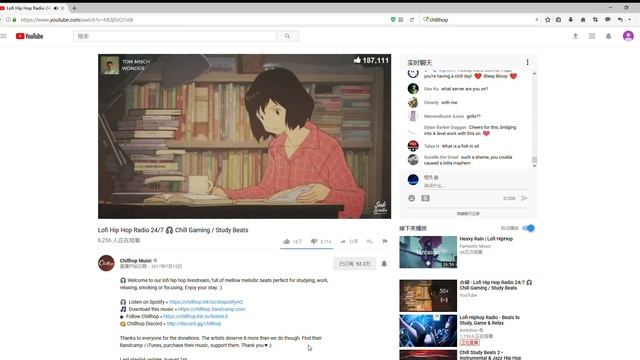View site info via the lock icon
The width and height of the screenshot is (640, 360).
(14, 20)
